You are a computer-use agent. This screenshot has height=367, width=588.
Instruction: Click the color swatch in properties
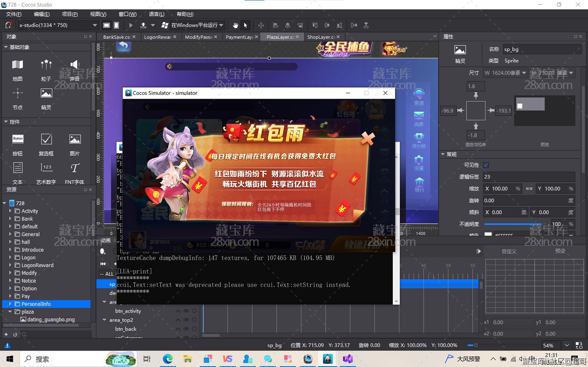click(488, 234)
